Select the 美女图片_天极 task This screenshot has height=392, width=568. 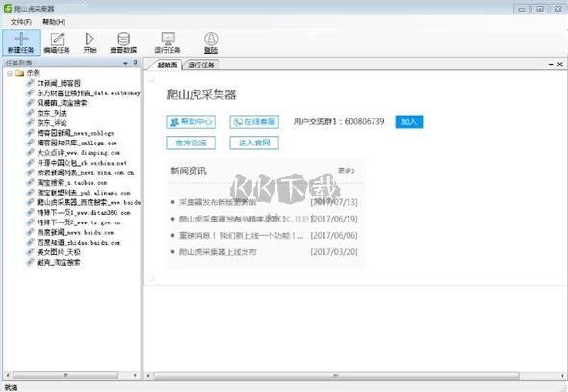[x=59, y=252]
